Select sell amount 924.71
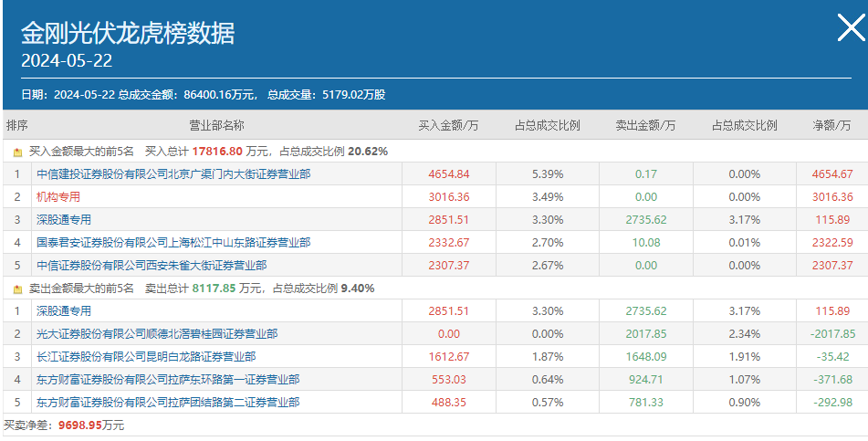This screenshot has width=868, height=441. [646, 380]
